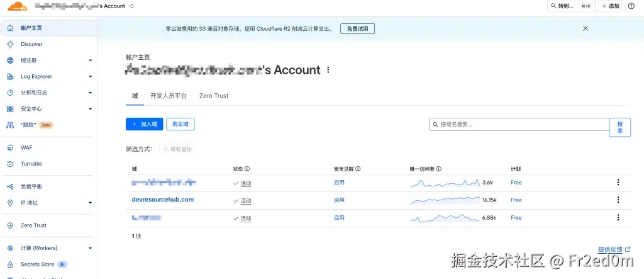Click the load balancing icon
The width and height of the screenshot is (644, 279).
point(10,186)
